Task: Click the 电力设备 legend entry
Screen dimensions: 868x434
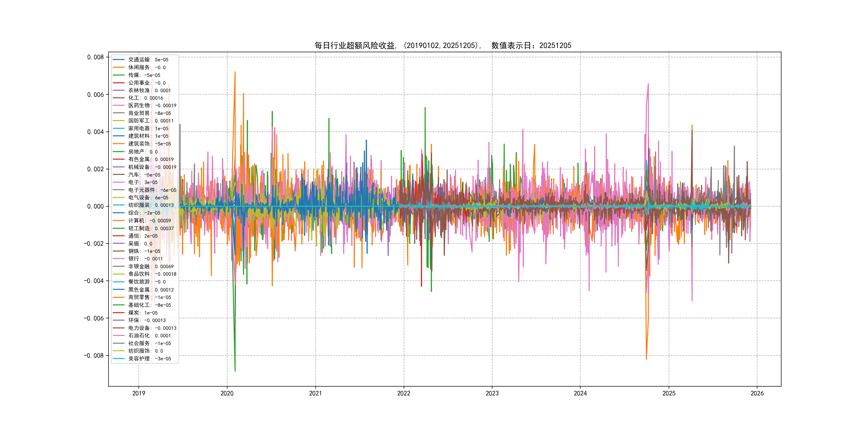Action: click(x=152, y=328)
